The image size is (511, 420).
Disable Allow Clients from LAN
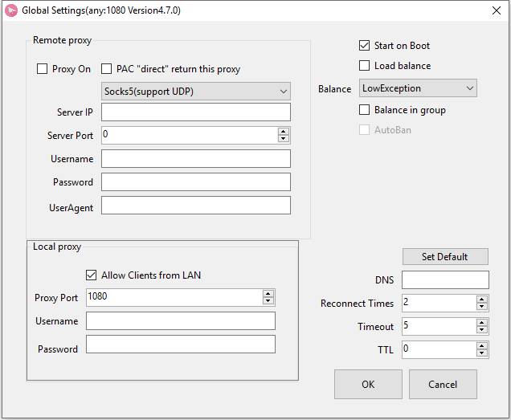pos(92,275)
